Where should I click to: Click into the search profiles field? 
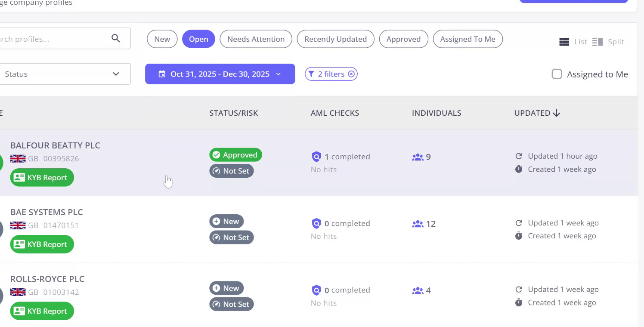[52, 39]
